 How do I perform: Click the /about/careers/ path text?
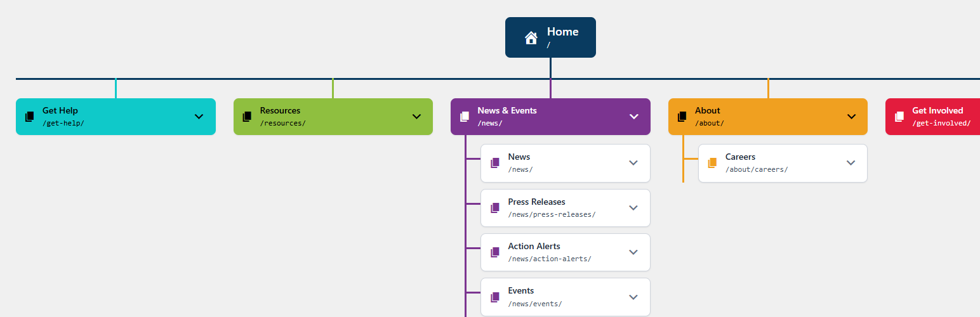(x=757, y=169)
